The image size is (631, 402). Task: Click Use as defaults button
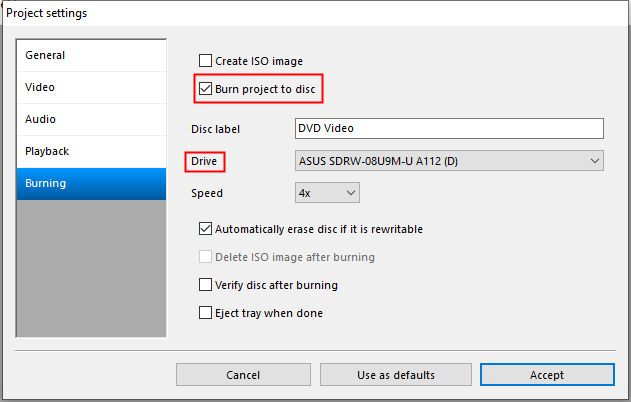[x=396, y=375]
